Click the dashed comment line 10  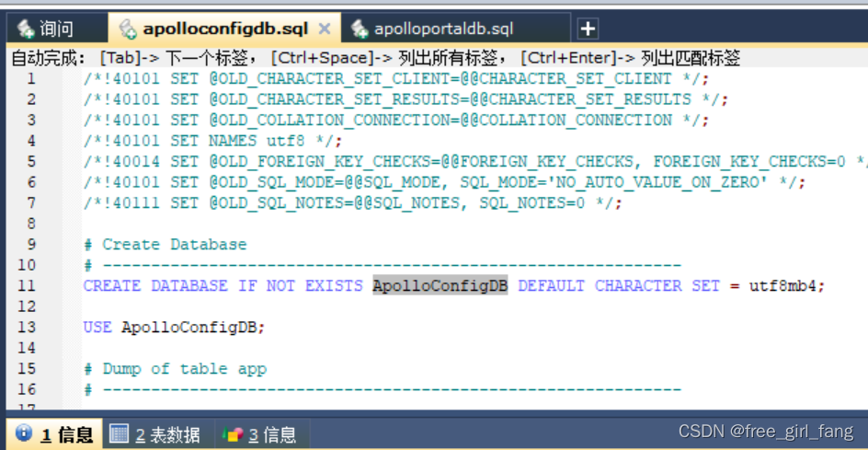click(x=383, y=265)
